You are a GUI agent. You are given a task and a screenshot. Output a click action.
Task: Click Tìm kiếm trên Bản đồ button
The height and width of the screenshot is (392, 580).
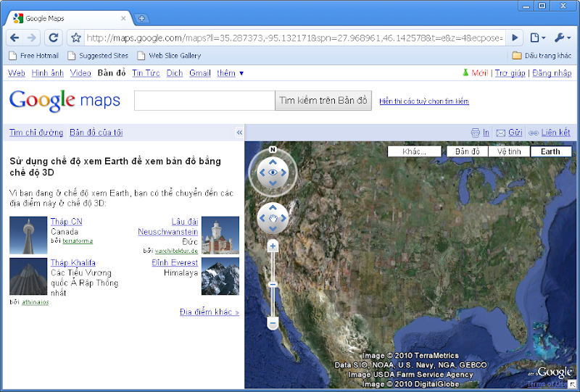(323, 101)
